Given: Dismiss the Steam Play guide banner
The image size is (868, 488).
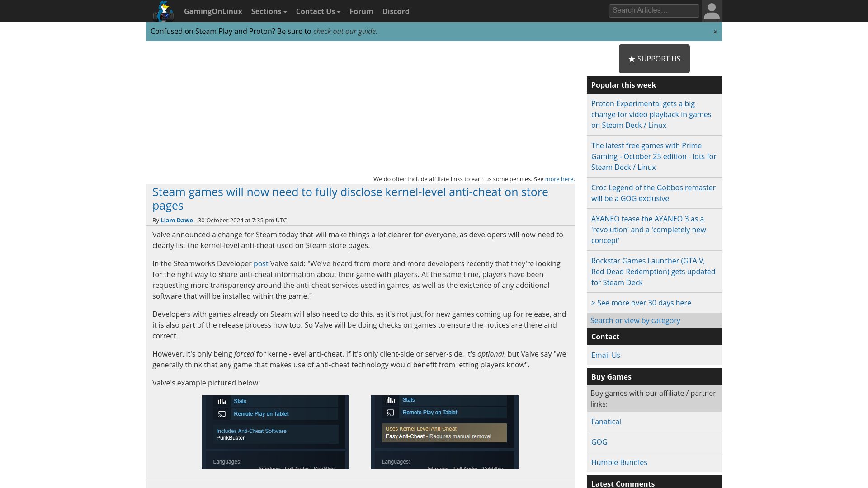Looking at the screenshot, I should 715,32.
